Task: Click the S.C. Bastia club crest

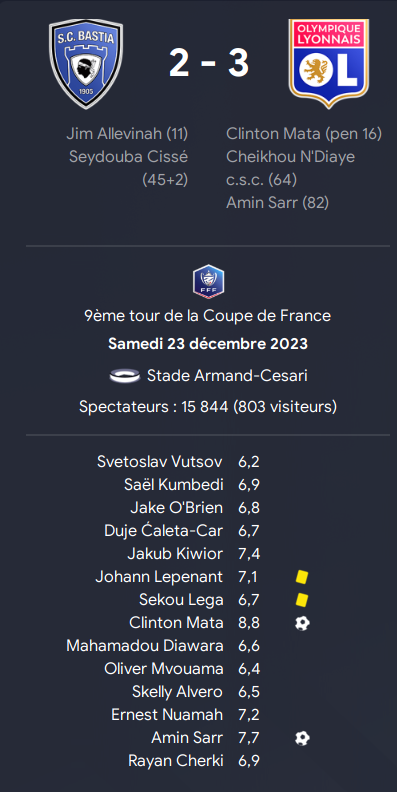Action: [86, 64]
